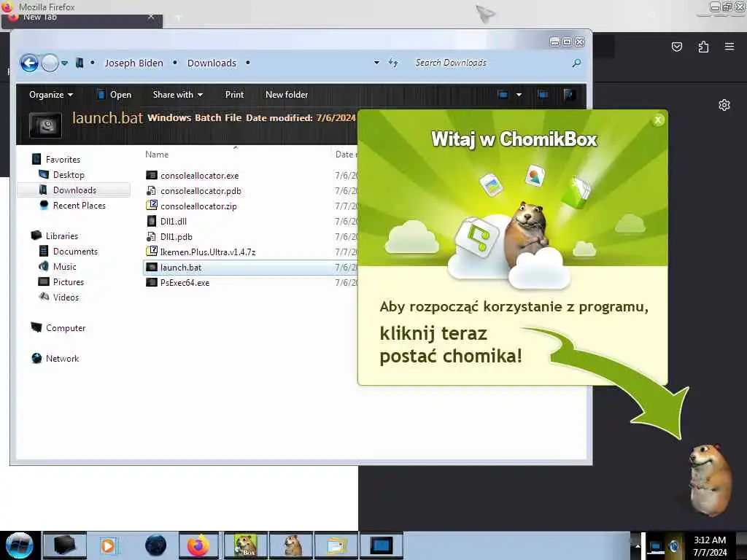The width and height of the screenshot is (747, 560).
Task: Select Libraries in the navigation pane
Action: pos(61,236)
